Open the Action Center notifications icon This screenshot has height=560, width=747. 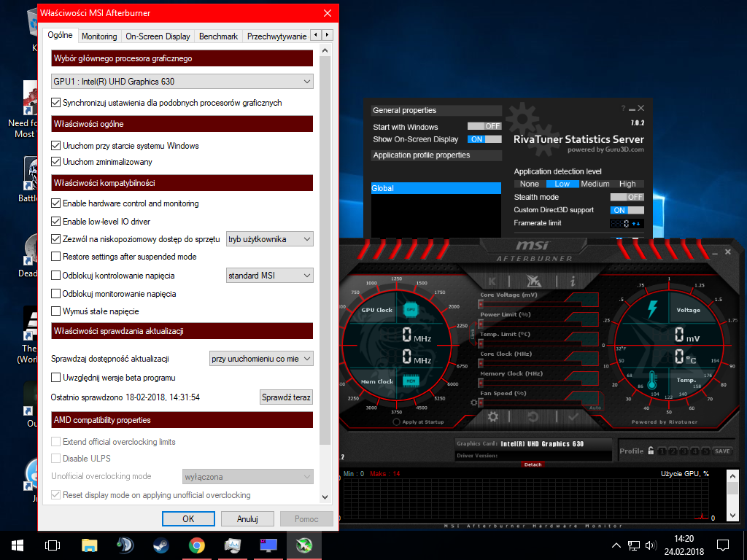723,545
